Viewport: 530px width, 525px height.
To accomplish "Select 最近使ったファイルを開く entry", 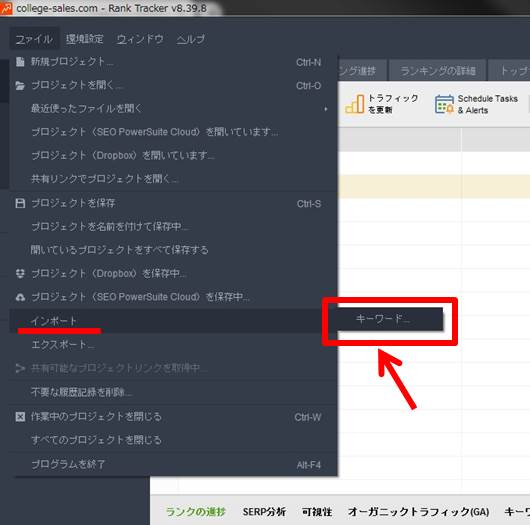I will pyautogui.click(x=173, y=109).
